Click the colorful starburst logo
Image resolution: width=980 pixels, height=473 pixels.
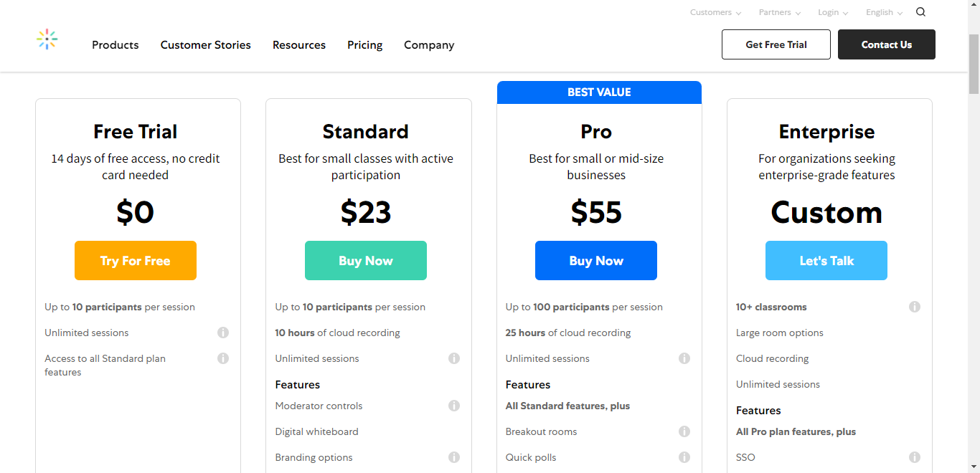point(47,39)
